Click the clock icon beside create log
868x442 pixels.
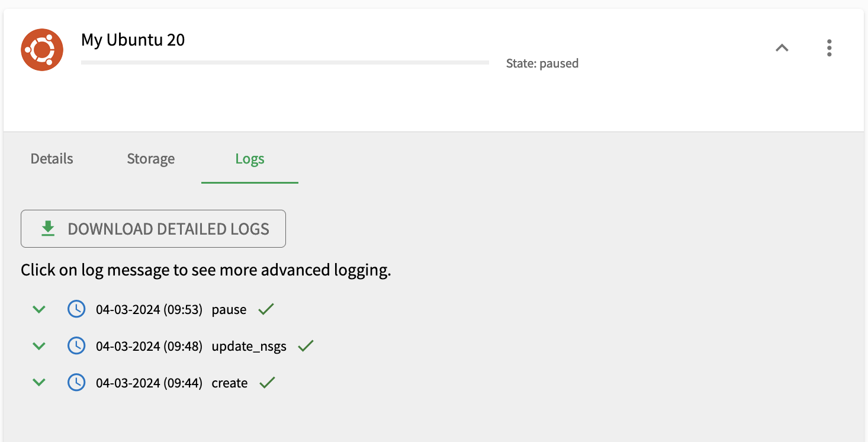coord(76,383)
